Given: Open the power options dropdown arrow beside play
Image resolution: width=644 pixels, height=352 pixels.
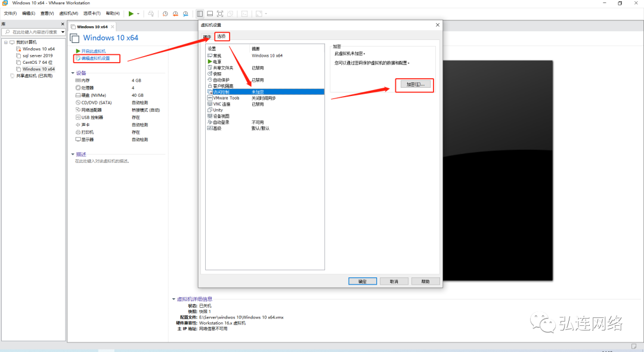Looking at the screenshot, I should pos(138,14).
